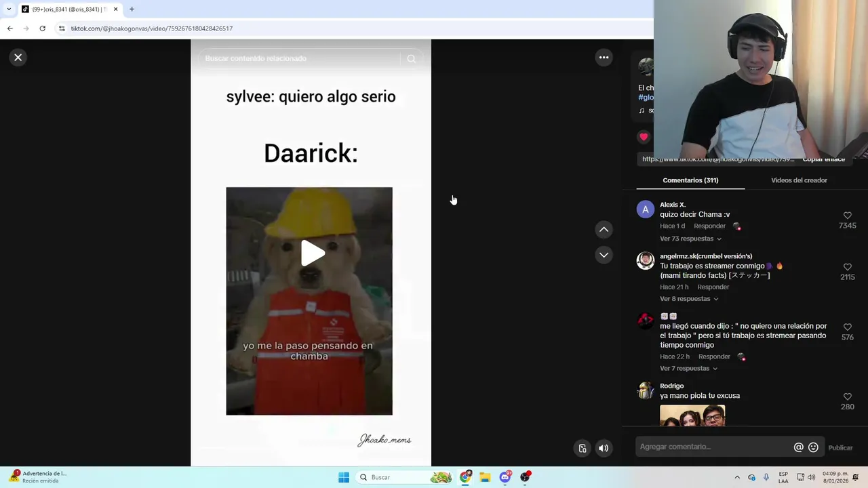Open the 'Advertencia de...' weather widget
This screenshot has width=868, height=488.
[37, 477]
